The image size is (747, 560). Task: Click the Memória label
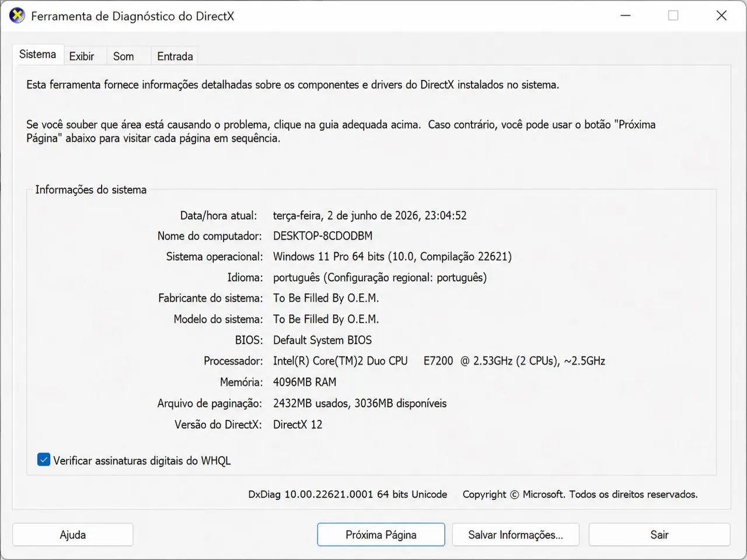coord(242,382)
